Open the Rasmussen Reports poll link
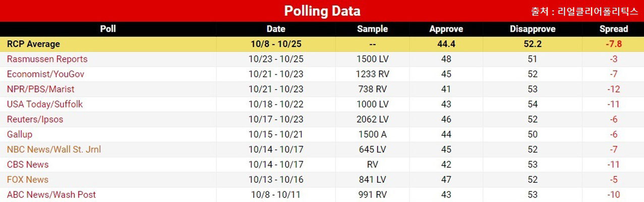644x202 pixels. point(47,59)
